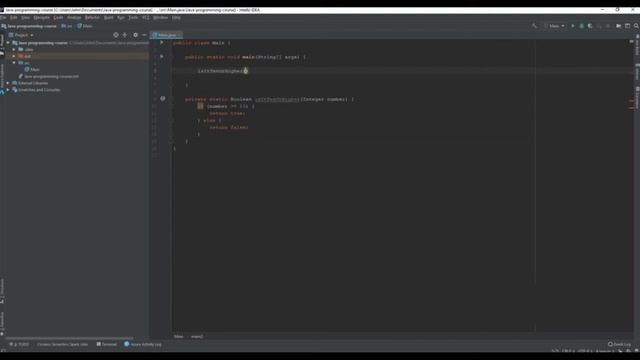Open the Build menu
640x360 pixels.
[109, 18]
